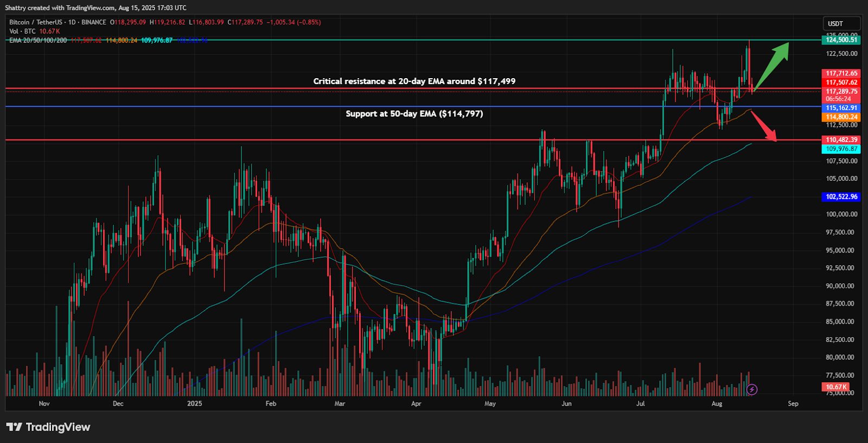
Task: Click the cyan 109,976.87 EMA price tag
Action: 841,149
